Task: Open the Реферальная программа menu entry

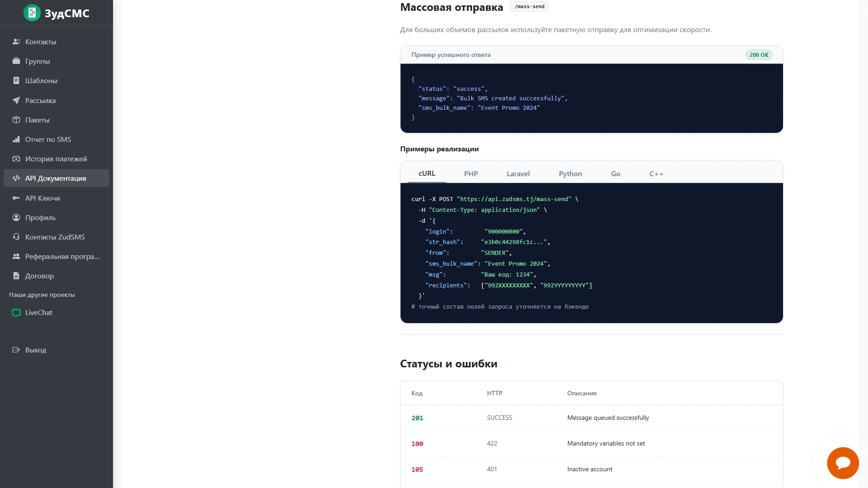Action: (x=57, y=256)
